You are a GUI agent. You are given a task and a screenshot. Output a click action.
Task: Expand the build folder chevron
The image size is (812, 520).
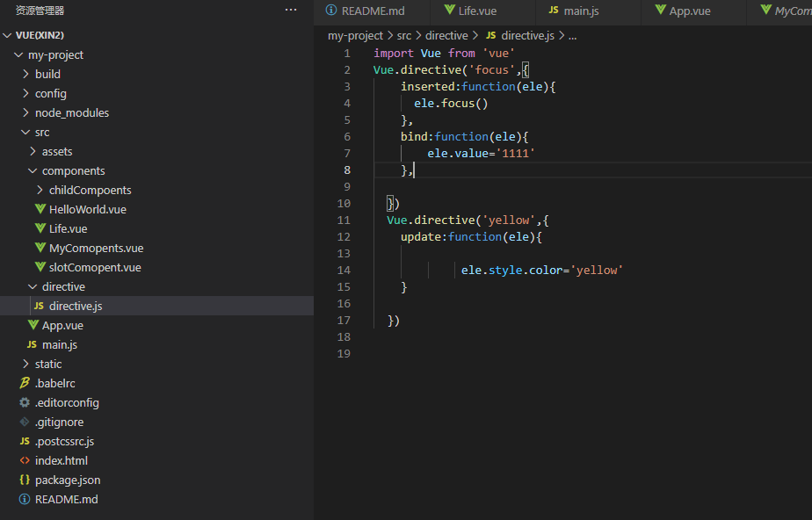(25, 74)
